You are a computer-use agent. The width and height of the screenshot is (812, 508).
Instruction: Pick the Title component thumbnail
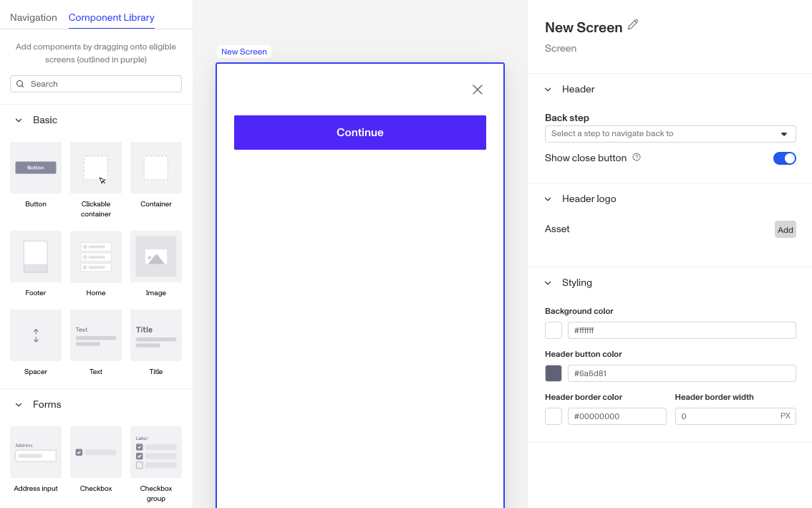(156, 335)
